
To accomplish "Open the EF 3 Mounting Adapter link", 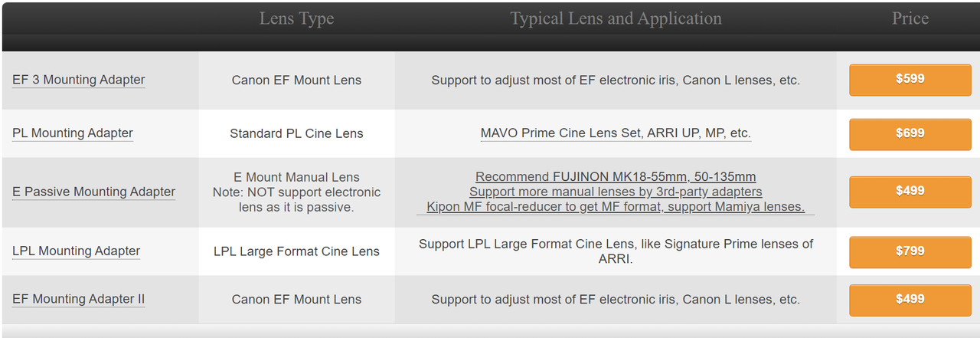I will point(78,80).
